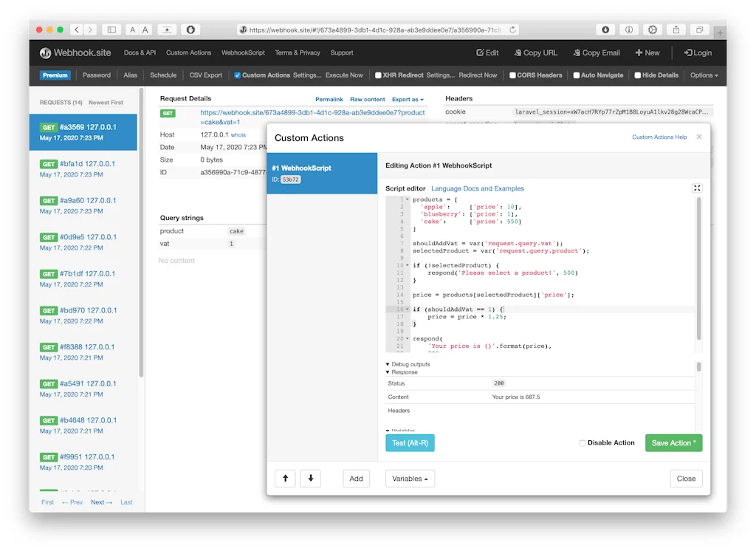Viewport: 756px width, 551px height.
Task: Check the Disable Action checkbox
Action: (583, 442)
